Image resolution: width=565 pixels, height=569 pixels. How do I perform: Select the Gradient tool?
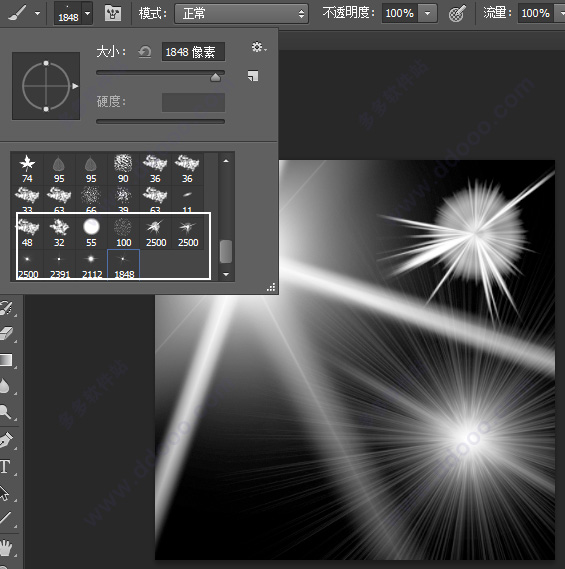point(6,360)
